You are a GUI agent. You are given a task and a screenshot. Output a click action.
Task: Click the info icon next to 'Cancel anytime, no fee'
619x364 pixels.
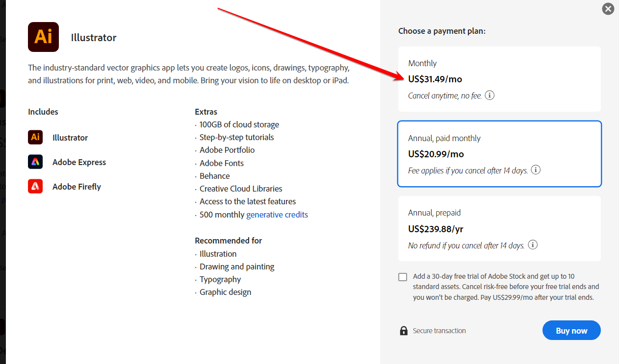point(489,96)
